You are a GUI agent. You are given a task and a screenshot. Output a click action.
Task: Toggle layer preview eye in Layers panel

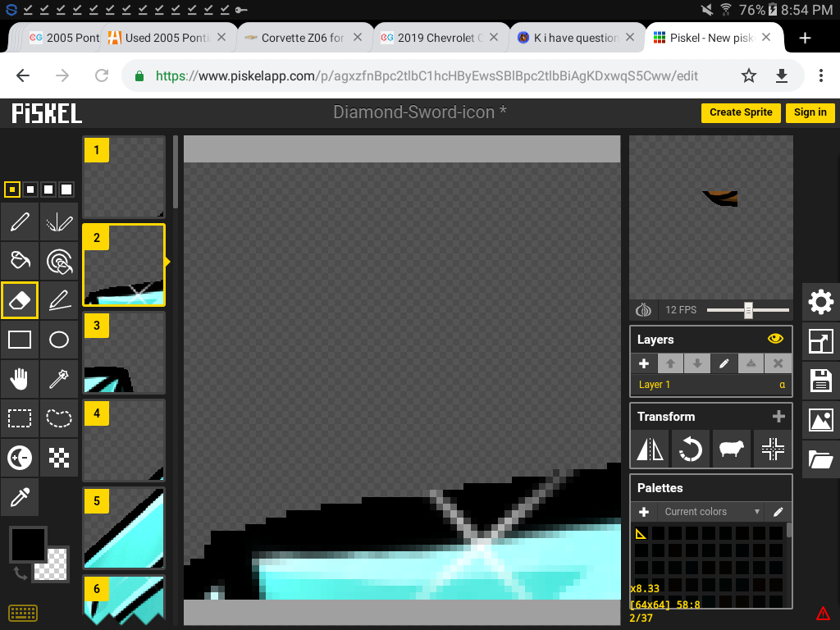[775, 339]
